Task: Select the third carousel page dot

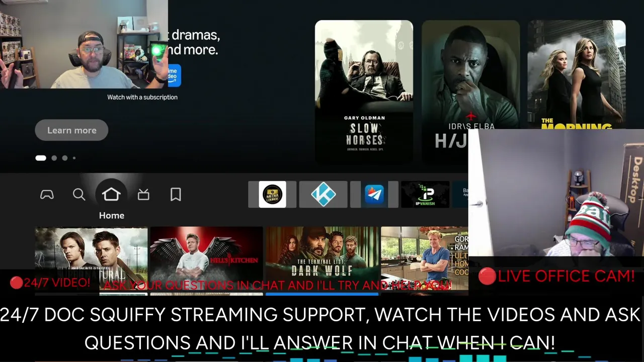Action: pyautogui.click(x=64, y=158)
